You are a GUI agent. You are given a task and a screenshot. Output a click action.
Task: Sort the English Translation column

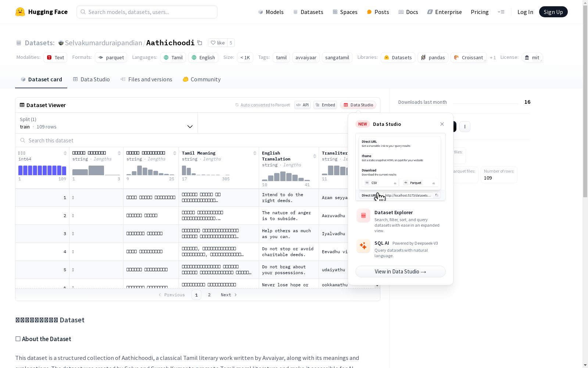[x=315, y=156]
